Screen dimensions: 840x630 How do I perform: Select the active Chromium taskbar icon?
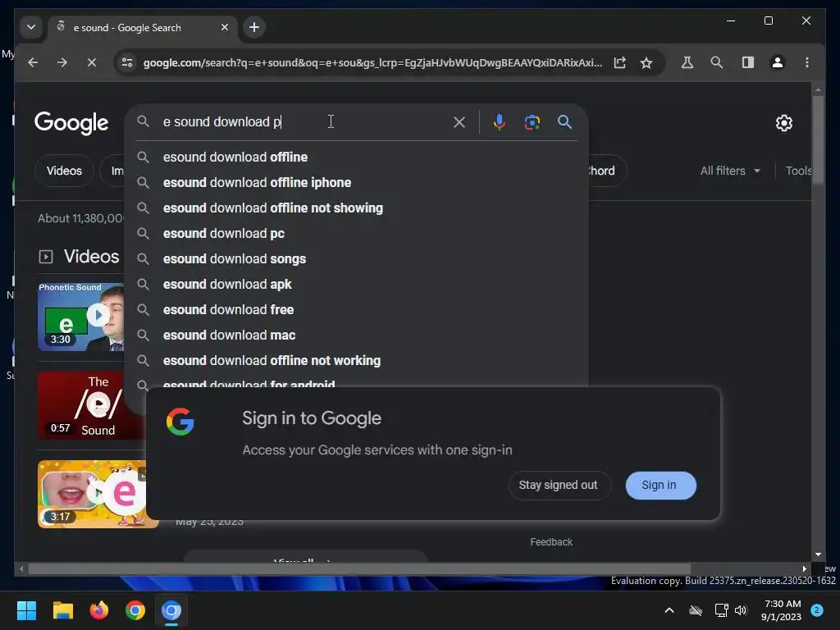[x=171, y=610]
